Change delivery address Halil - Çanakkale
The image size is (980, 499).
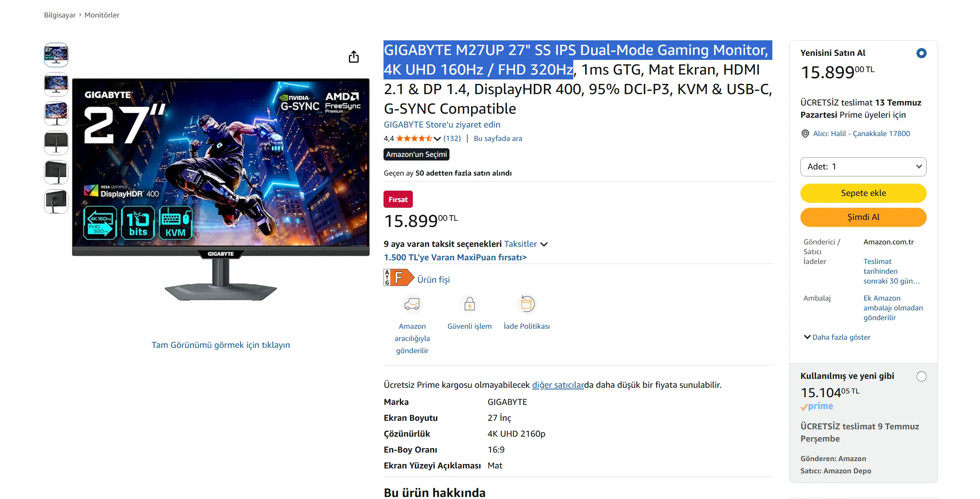pos(862,134)
